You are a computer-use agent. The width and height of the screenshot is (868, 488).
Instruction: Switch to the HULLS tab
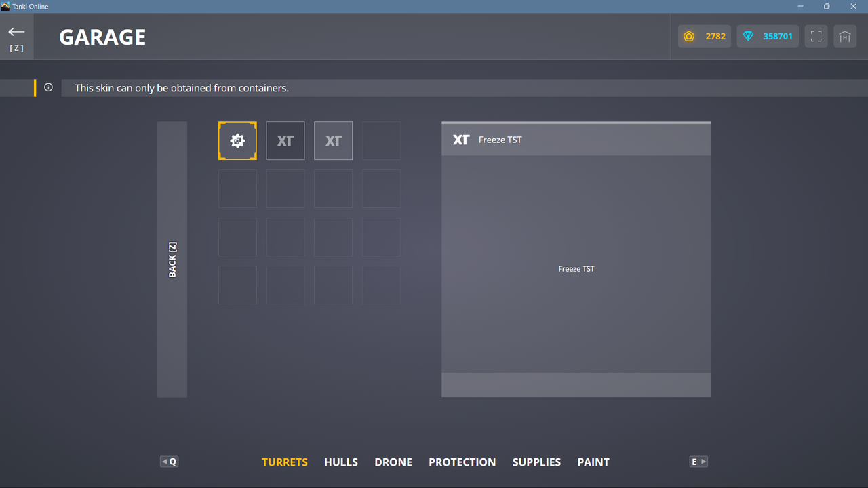coord(340,462)
